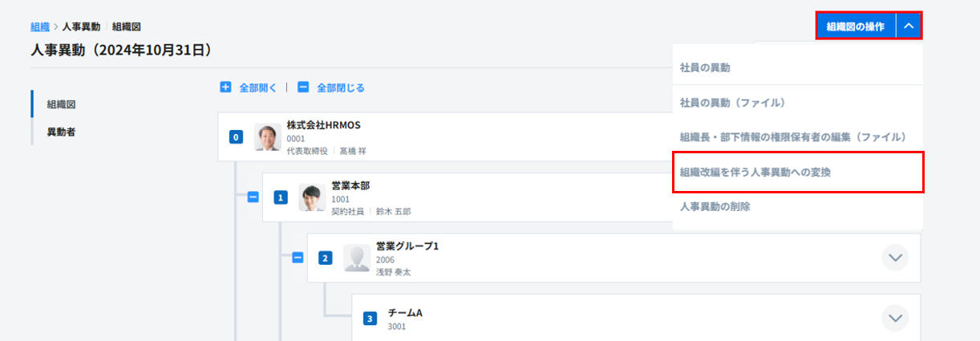Follow the 組織 breadcrumb link
Image resolution: width=980 pixels, height=341 pixels.
tap(39, 26)
